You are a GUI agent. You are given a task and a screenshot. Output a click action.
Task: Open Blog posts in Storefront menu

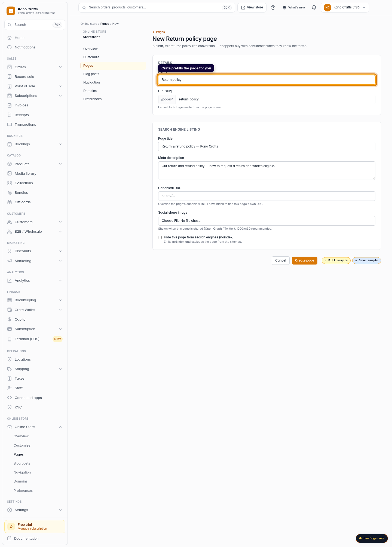(x=91, y=74)
